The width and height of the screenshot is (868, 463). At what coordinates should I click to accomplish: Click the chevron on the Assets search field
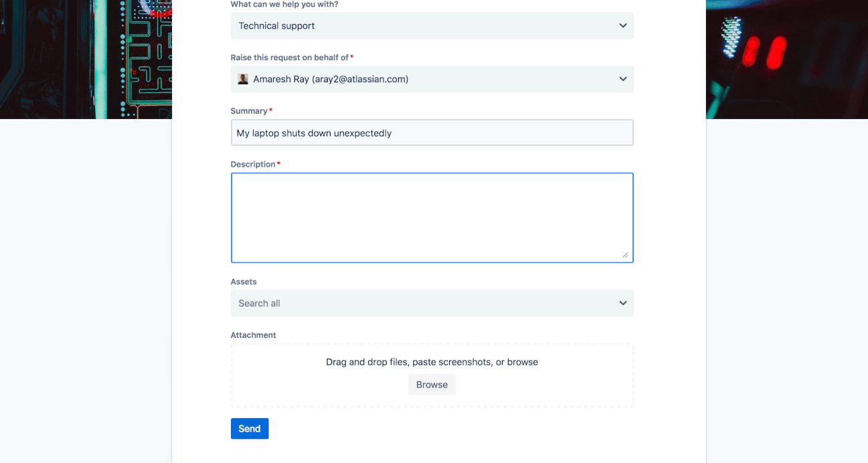(622, 303)
